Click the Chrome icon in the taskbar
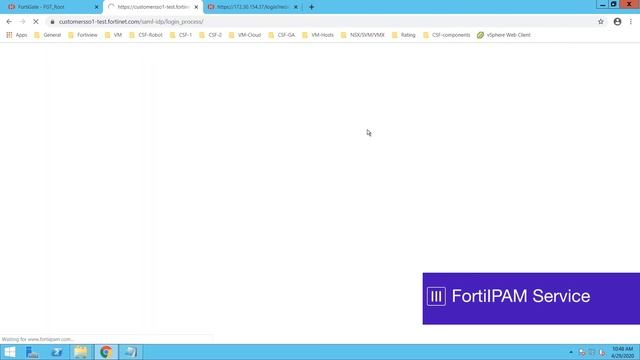 click(106, 352)
